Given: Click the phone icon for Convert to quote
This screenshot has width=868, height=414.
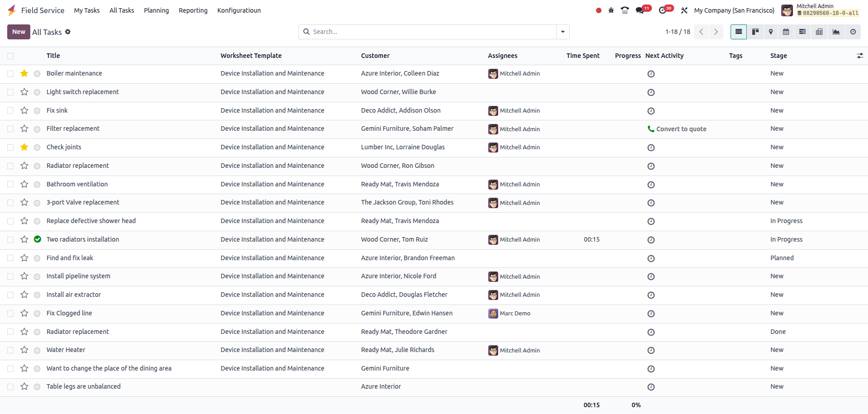Looking at the screenshot, I should (651, 129).
